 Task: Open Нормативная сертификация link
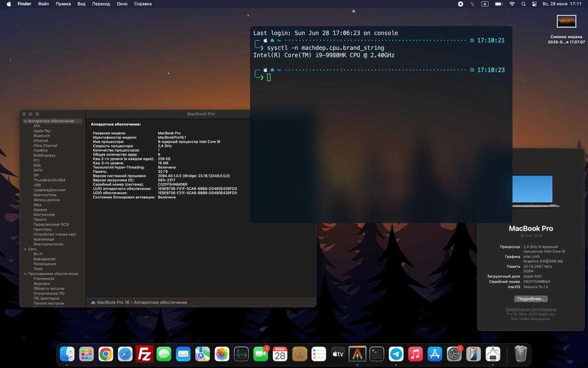tap(530, 310)
